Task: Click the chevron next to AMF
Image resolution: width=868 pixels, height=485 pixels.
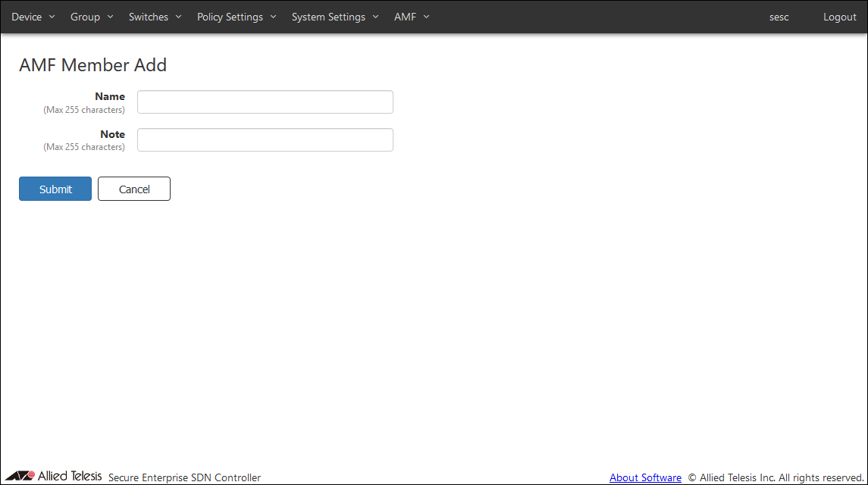Action: click(x=426, y=17)
